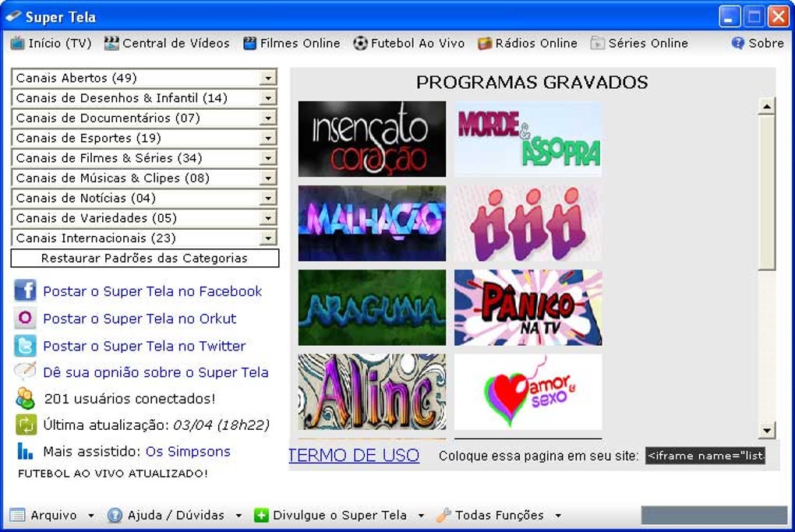795x532 pixels.
Task: Open the Morde & Assopra thumbnail
Action: [528, 139]
